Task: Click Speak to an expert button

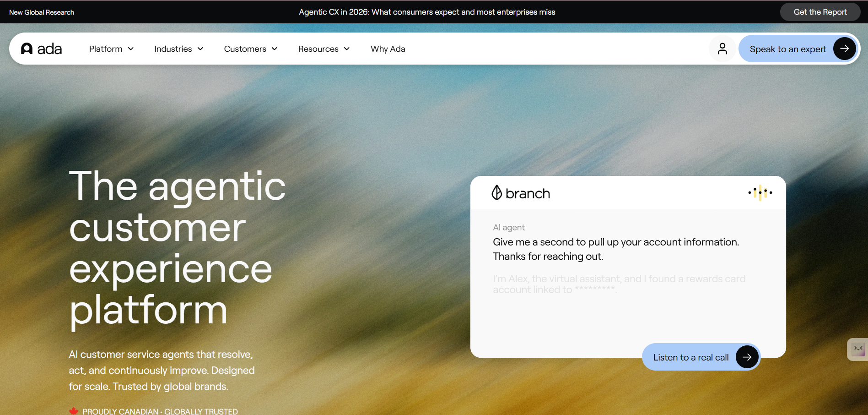Action: click(798, 49)
